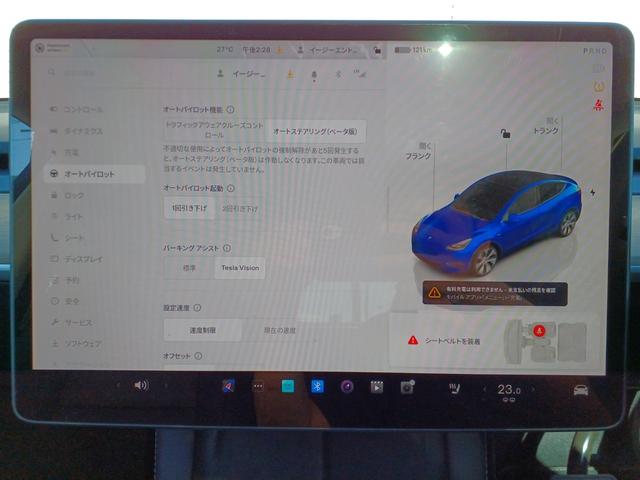Select 現在の速度 for set speed
The width and height of the screenshot is (640, 480).
[280, 330]
